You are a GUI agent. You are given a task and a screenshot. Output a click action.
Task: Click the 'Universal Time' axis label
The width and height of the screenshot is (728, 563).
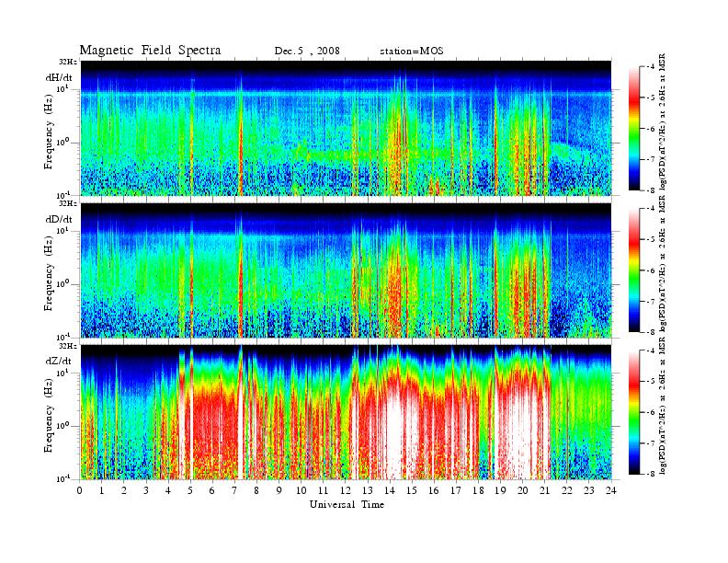(347, 504)
